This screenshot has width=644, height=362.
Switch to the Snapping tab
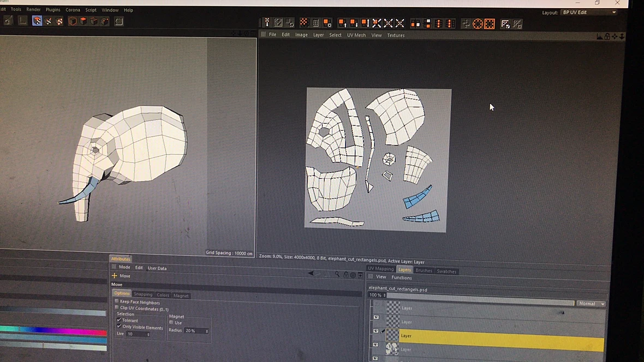point(143,294)
